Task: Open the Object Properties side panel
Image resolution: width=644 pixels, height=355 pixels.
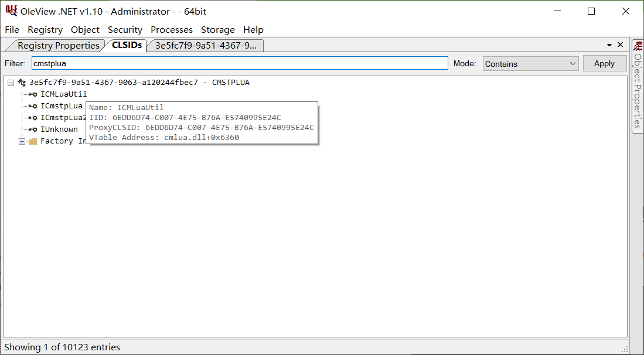Action: pos(638,86)
